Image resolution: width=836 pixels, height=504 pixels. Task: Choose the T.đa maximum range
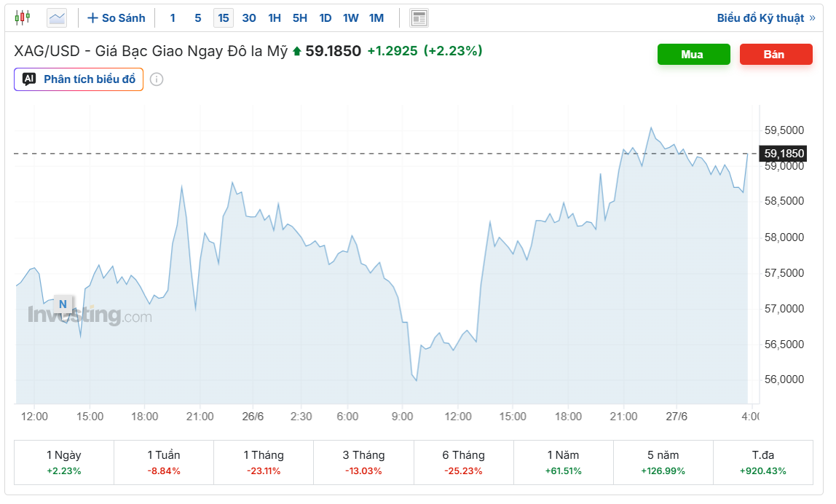pyautogui.click(x=763, y=462)
